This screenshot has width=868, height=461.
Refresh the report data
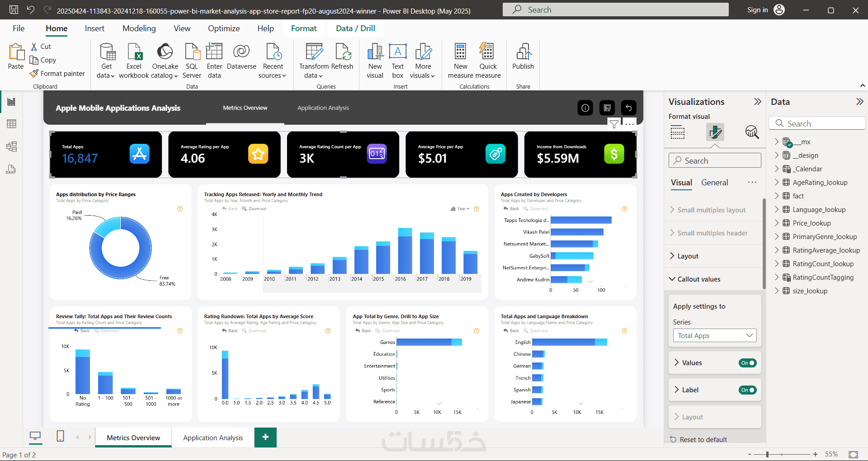click(342, 57)
